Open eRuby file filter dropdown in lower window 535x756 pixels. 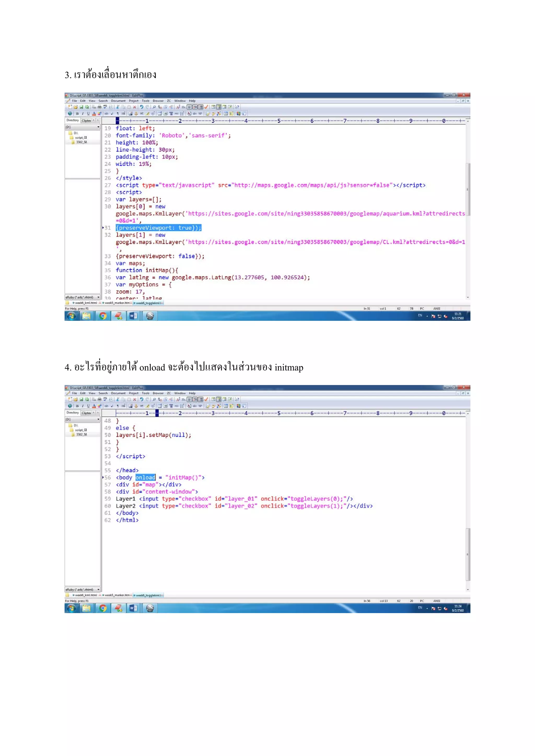point(98,590)
